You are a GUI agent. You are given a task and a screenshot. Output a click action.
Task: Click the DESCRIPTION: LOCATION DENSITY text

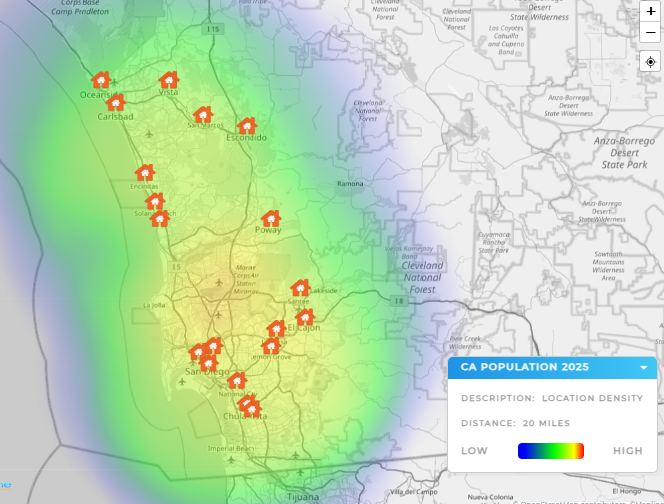552,398
